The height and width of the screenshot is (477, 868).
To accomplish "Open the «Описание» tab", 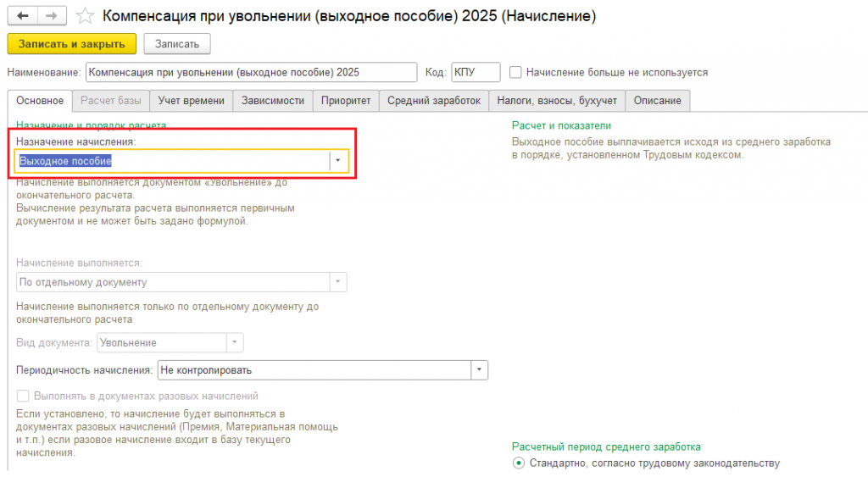I will point(657,101).
